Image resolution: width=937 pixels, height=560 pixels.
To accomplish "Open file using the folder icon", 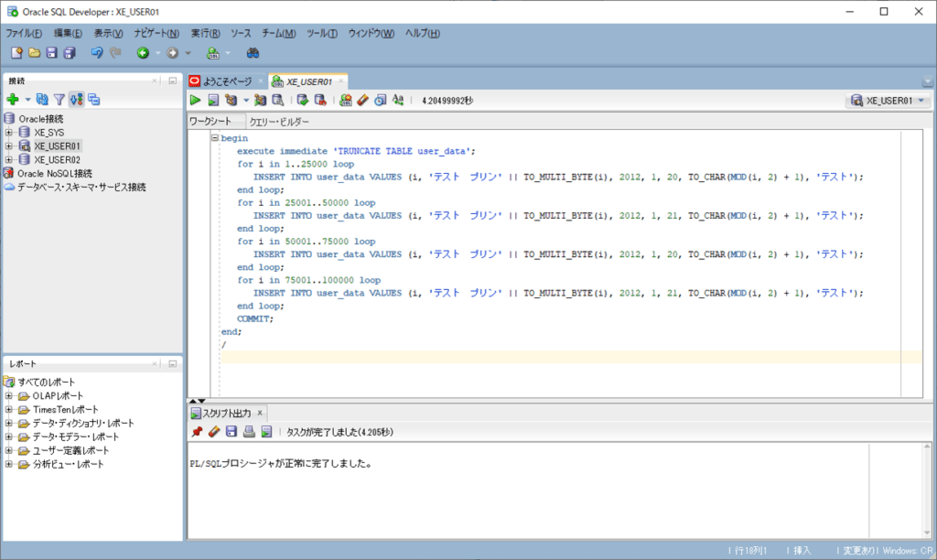I will tap(35, 53).
